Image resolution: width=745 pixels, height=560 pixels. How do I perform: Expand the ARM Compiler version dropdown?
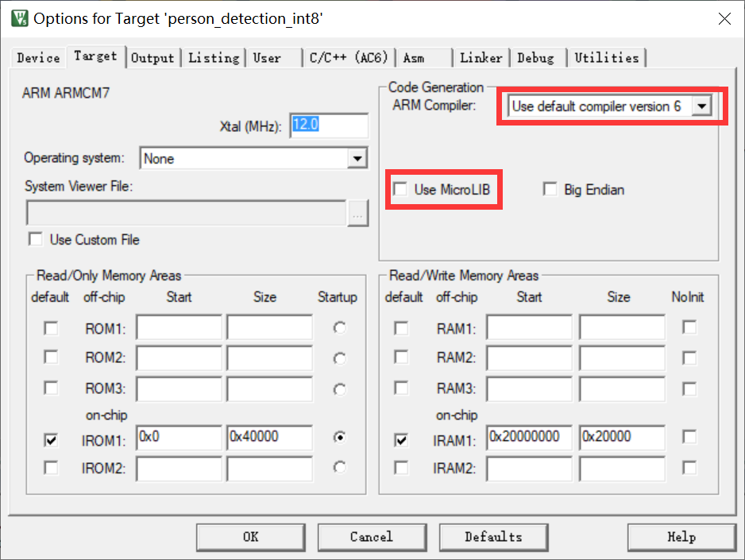[702, 106]
